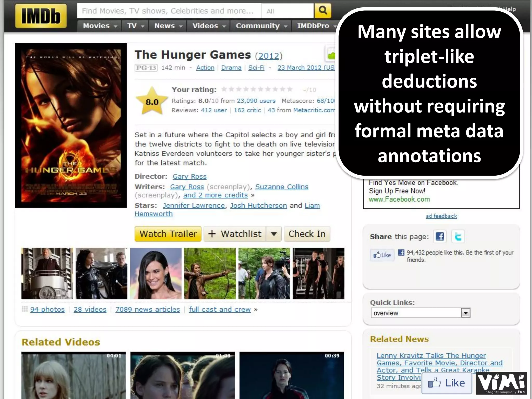
Task: Click the 23 March 2012 release date link
Action: click(307, 68)
